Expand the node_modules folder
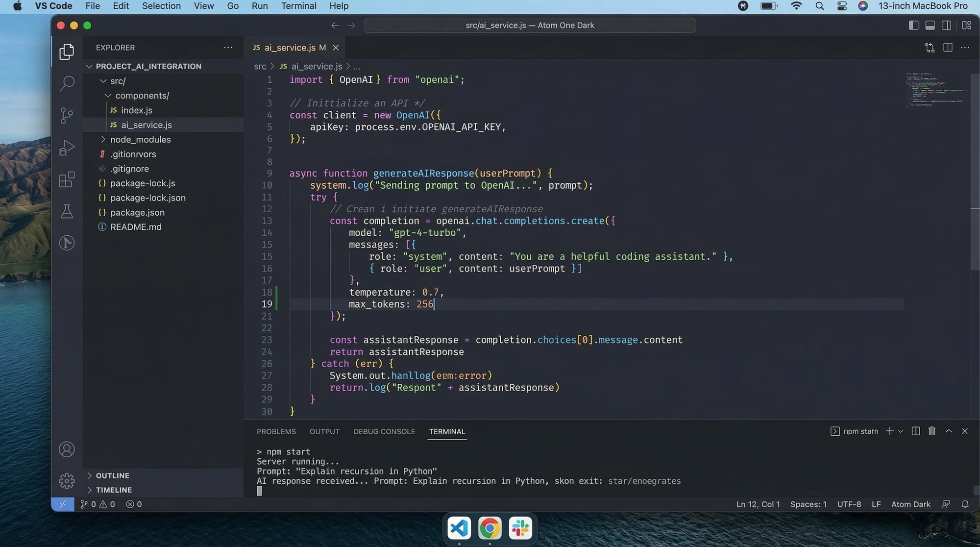 click(140, 140)
